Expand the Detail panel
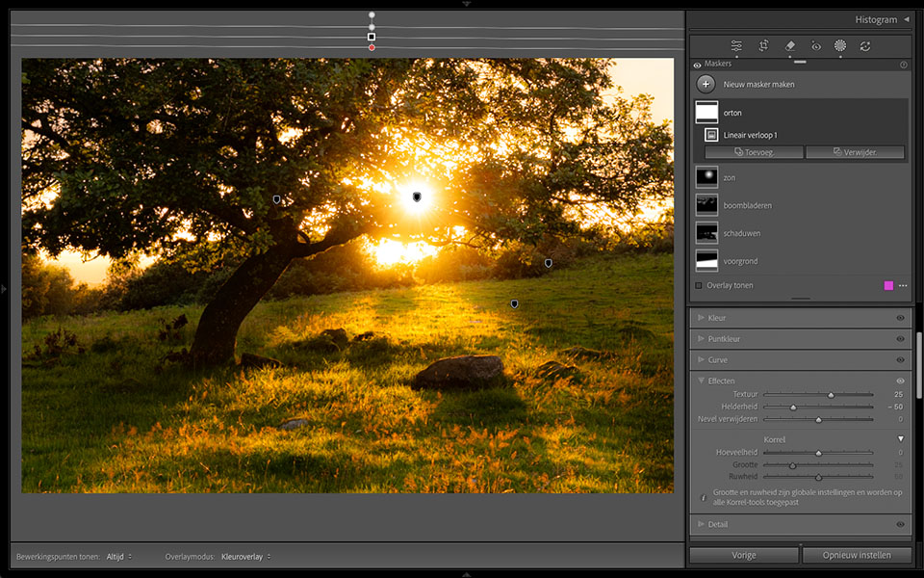The image size is (924, 578). (x=702, y=524)
